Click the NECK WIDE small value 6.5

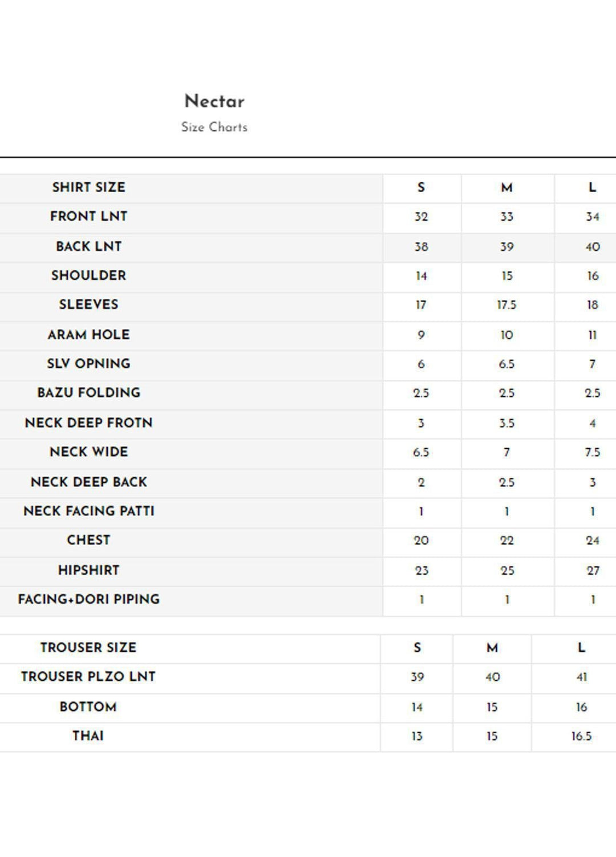click(421, 452)
